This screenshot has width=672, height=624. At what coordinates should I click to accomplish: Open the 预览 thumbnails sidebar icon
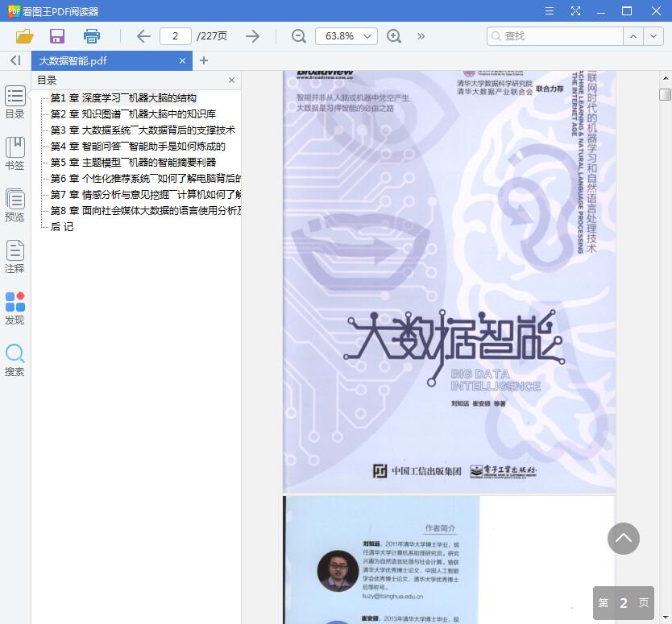point(15,205)
